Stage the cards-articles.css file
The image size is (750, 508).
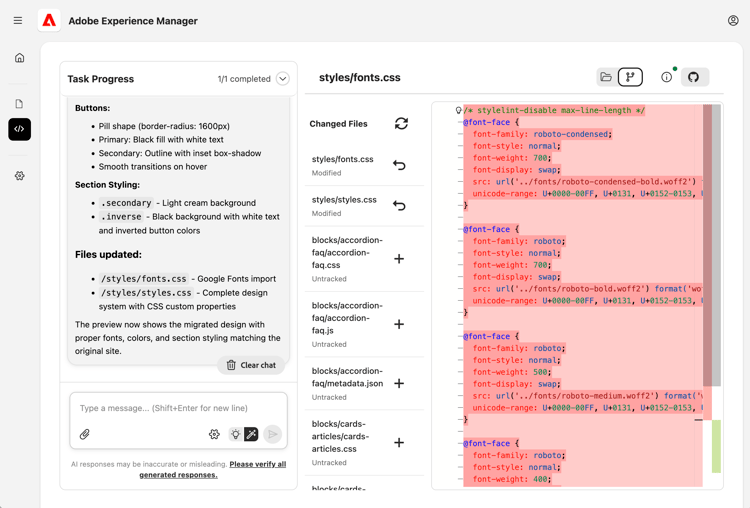399,442
